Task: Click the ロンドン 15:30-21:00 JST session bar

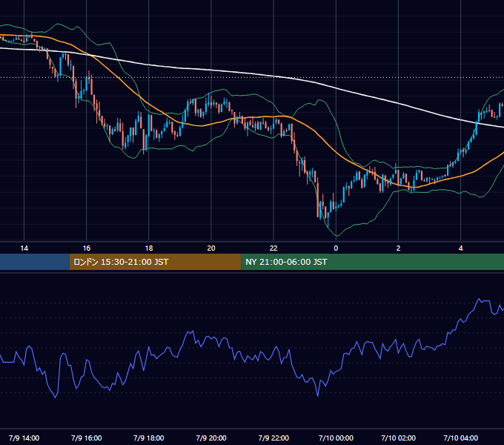Action: pos(155,262)
